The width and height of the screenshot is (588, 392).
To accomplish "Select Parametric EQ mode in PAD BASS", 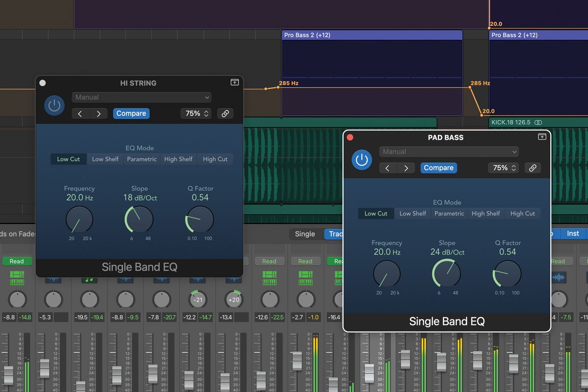I will pyautogui.click(x=449, y=213).
